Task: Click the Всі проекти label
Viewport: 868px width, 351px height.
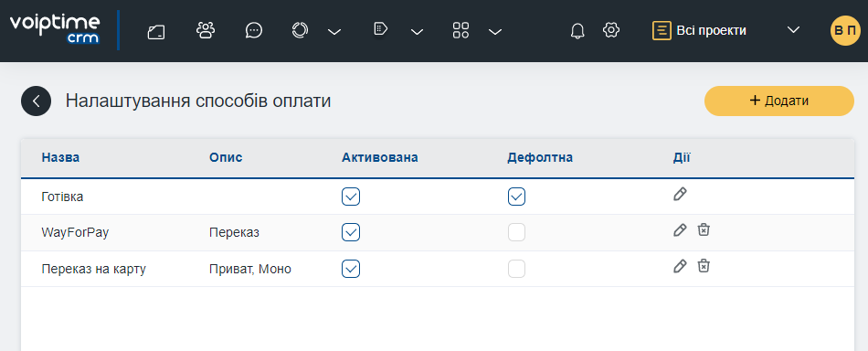Action: click(711, 30)
